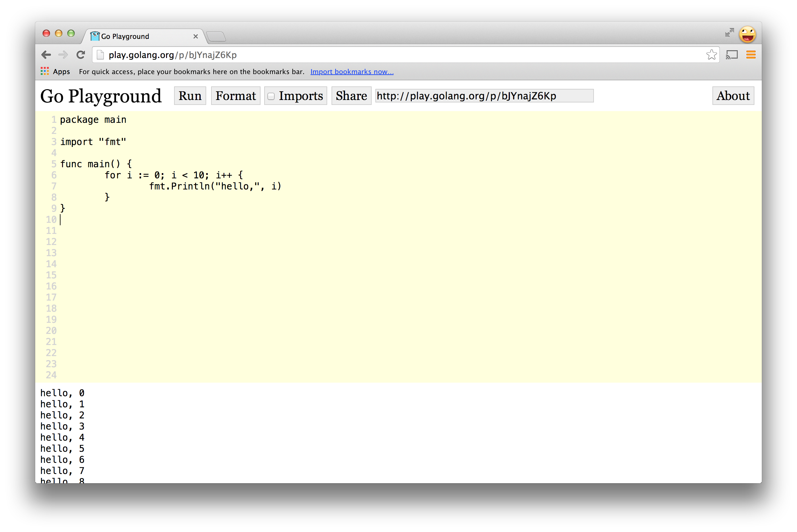Click the share URL text field
This screenshot has height=532, width=797.
tap(484, 96)
